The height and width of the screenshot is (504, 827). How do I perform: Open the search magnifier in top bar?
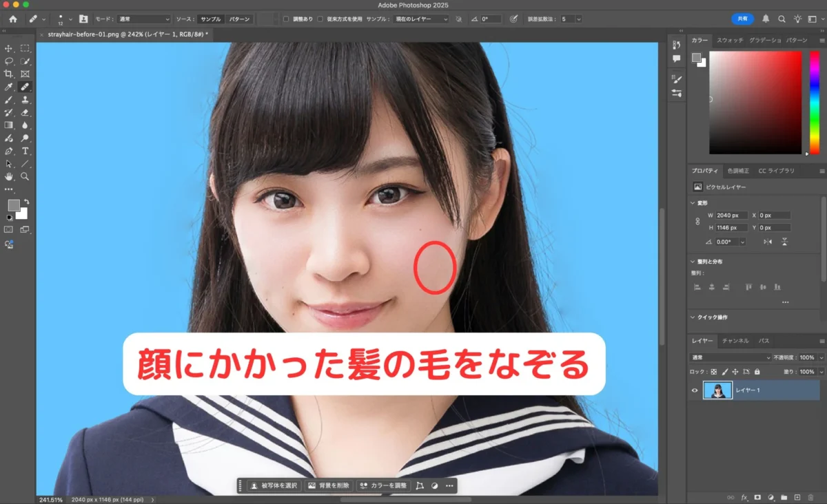click(x=782, y=19)
